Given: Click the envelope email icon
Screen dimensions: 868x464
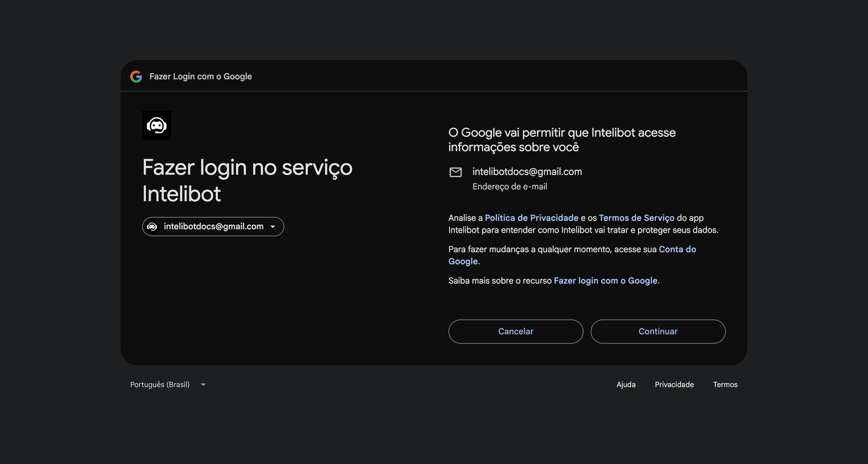Looking at the screenshot, I should coord(456,172).
